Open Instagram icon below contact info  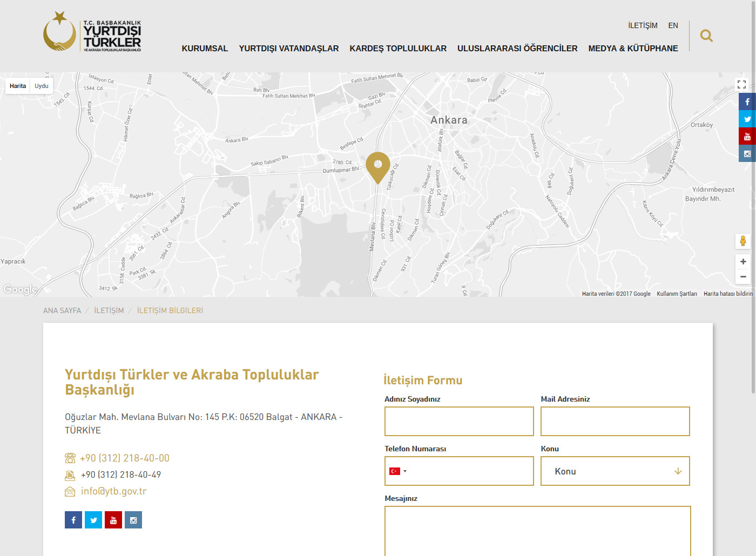tap(133, 520)
